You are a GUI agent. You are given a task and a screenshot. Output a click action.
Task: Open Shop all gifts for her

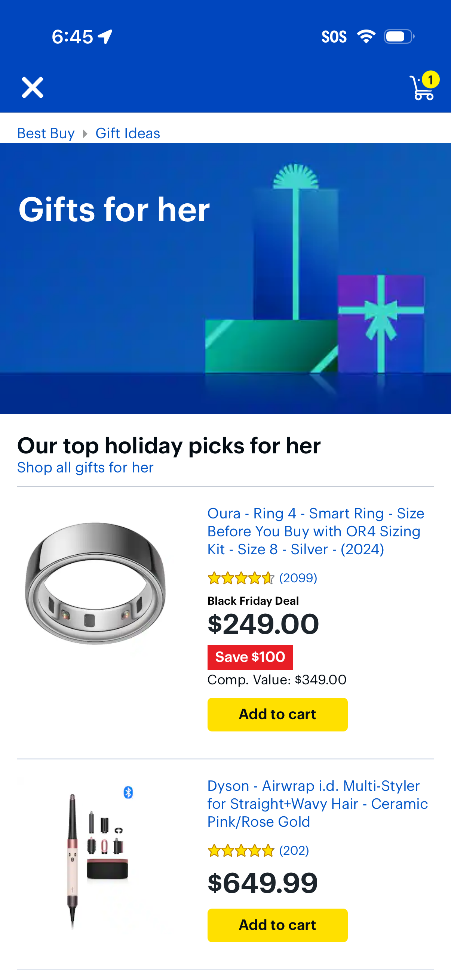point(85,467)
